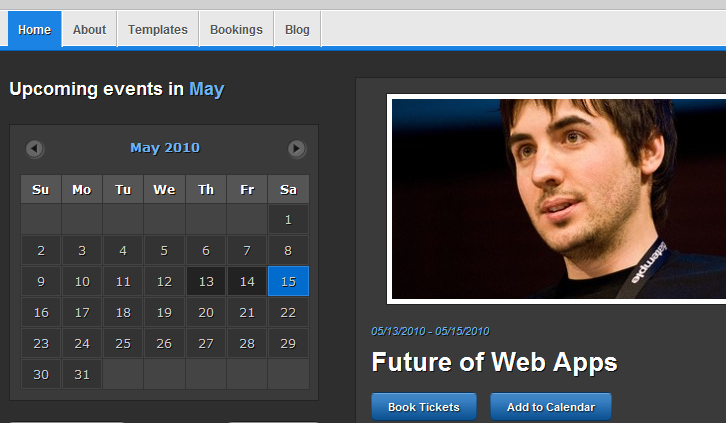Select day 5 in the calendar

tap(164, 250)
